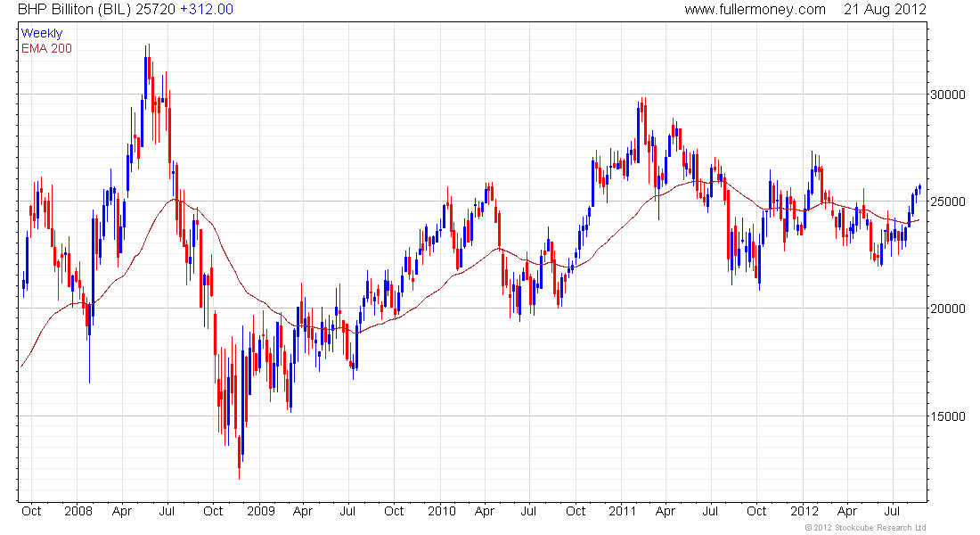Click the +312.00 price change value
This screenshot has height=535, width=980.
click(207, 10)
